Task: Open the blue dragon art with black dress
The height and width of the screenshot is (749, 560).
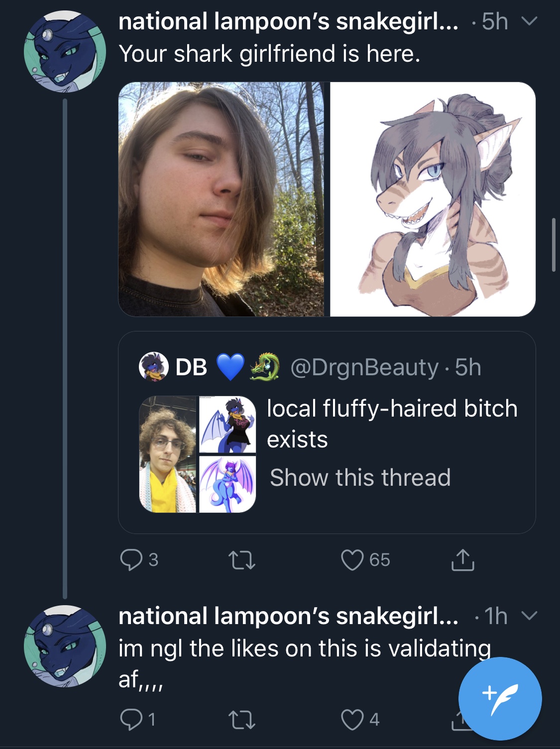Action: click(227, 424)
